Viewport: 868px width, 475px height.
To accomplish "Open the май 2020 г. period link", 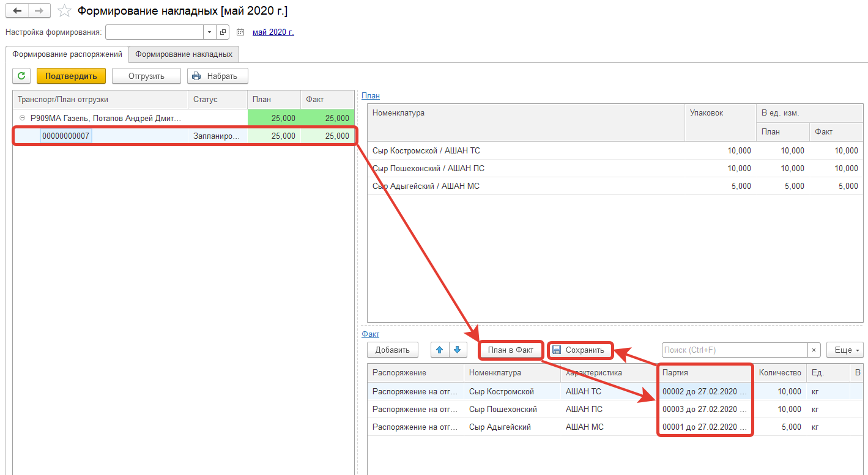I will click(273, 32).
